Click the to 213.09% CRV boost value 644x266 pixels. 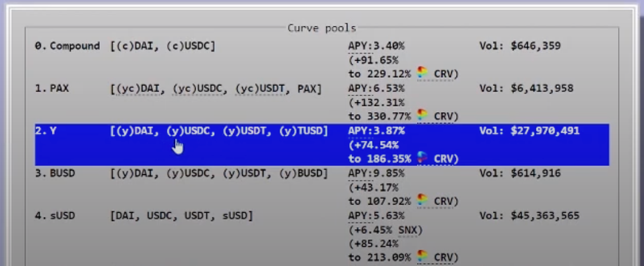380,258
